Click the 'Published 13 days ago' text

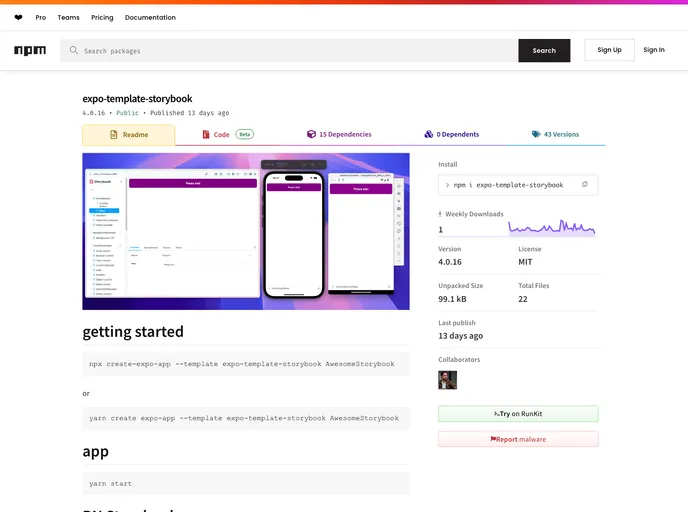click(190, 113)
